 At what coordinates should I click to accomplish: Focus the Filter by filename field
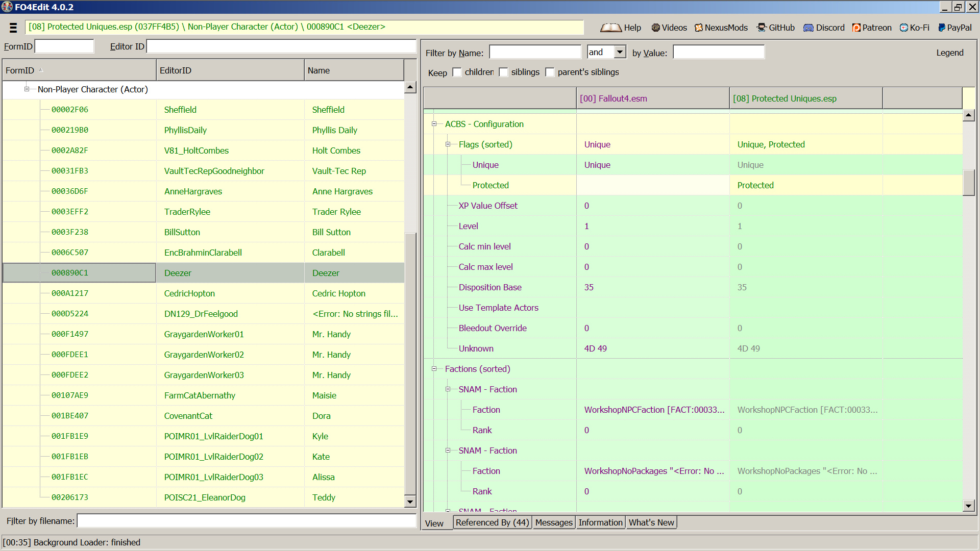247,521
